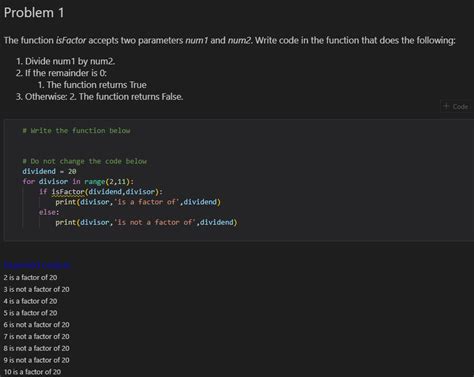Click the 'else:' code line
Viewport: 474px width, 377px height.
49,212
